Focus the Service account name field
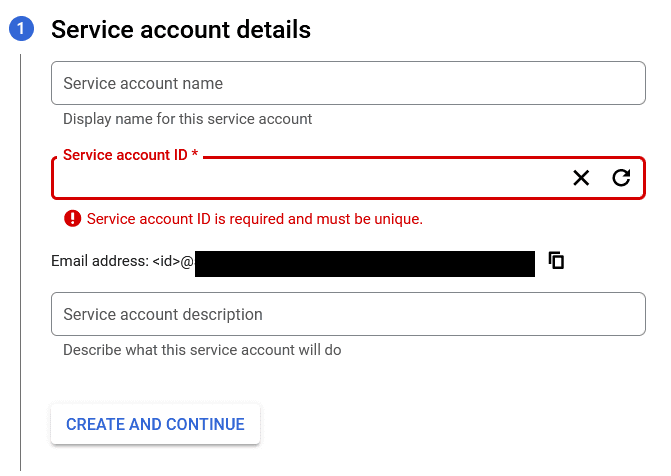The image size is (671, 476). pyautogui.click(x=348, y=83)
